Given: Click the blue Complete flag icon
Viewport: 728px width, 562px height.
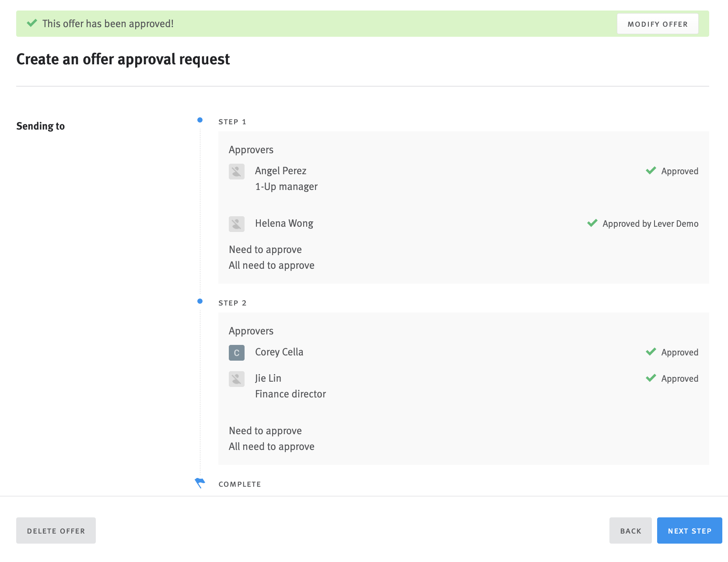Looking at the screenshot, I should [199, 483].
